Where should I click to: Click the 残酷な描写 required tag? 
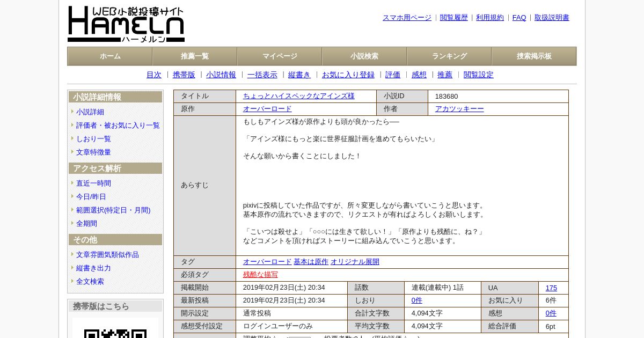point(260,275)
